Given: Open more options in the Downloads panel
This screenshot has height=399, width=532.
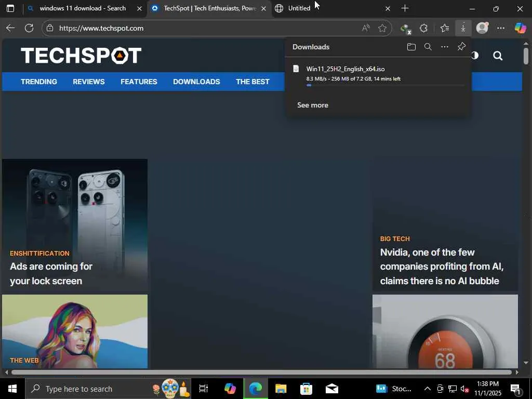Looking at the screenshot, I should click(445, 47).
